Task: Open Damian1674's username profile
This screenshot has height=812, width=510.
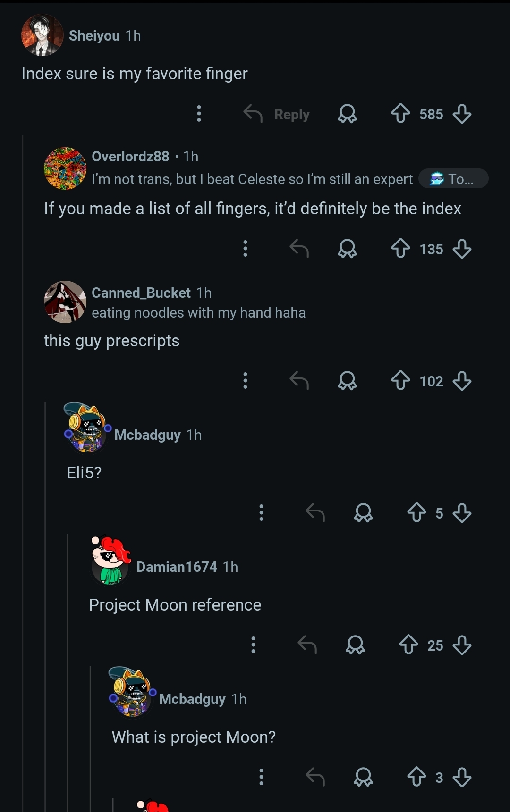Action: pos(177,567)
